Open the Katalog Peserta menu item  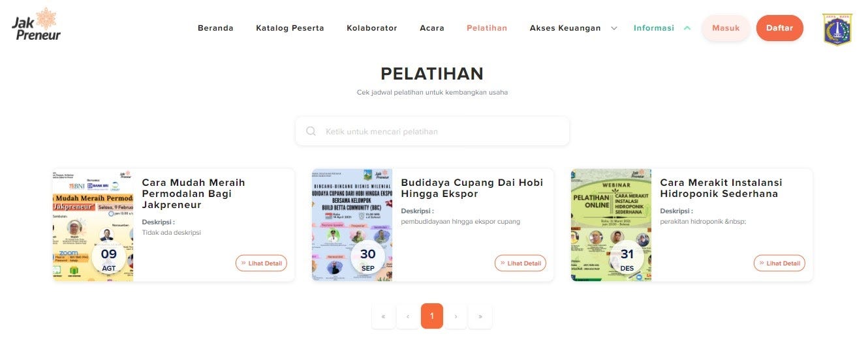[x=290, y=28]
